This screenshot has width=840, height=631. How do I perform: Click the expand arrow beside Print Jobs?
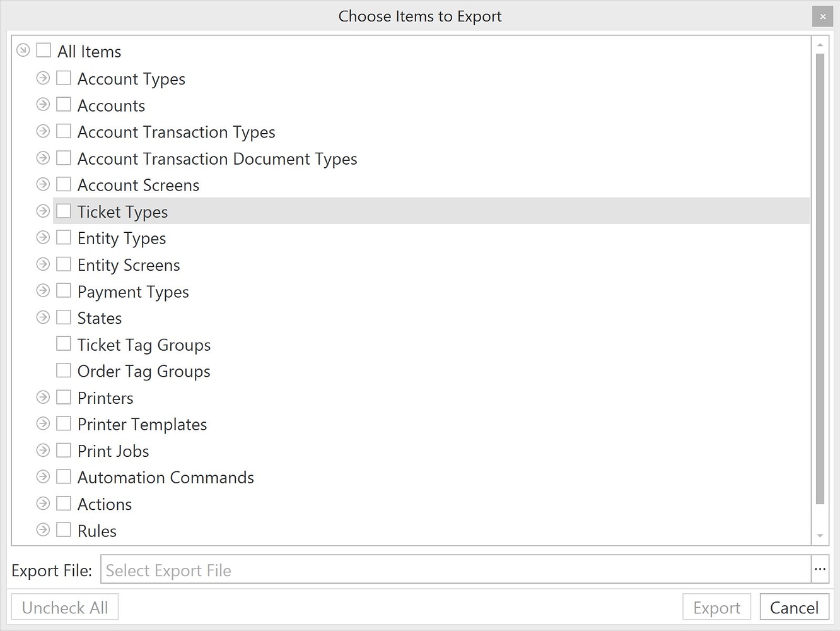point(43,450)
